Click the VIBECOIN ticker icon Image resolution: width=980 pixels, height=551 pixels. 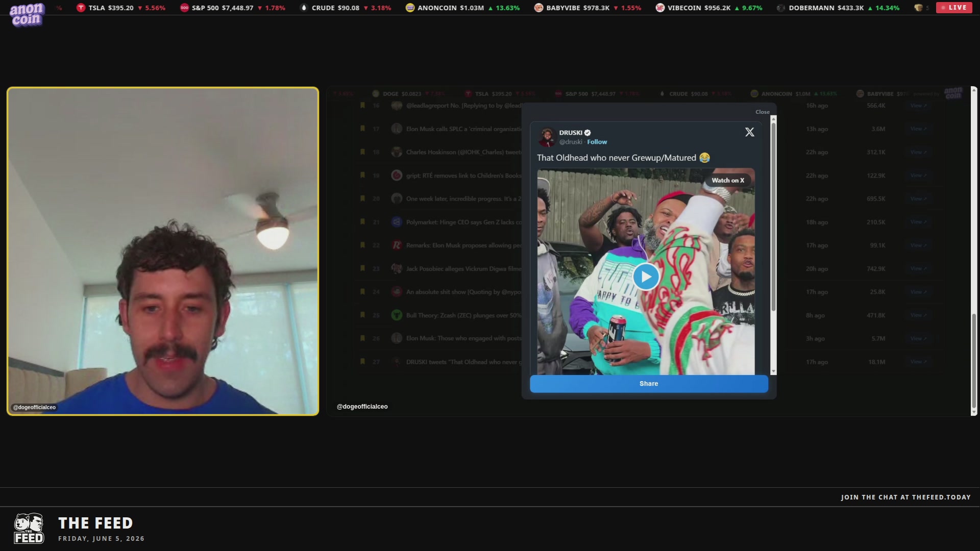coord(660,8)
